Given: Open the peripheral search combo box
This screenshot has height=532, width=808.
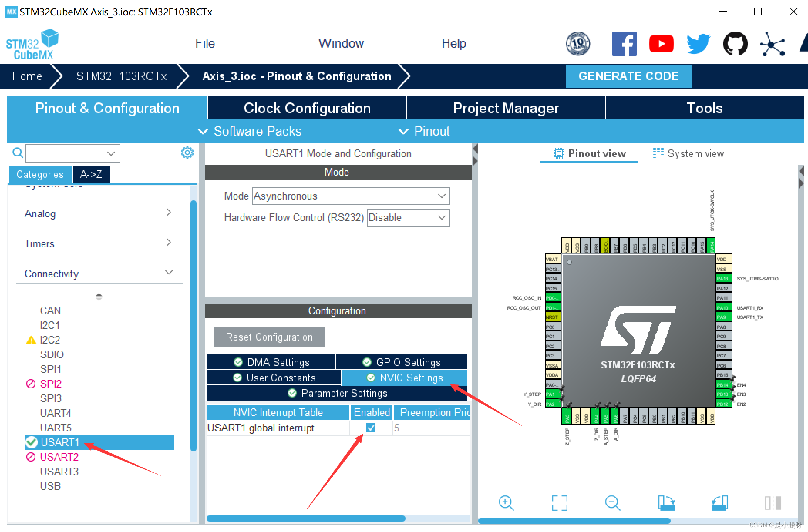Looking at the screenshot, I should [x=73, y=153].
